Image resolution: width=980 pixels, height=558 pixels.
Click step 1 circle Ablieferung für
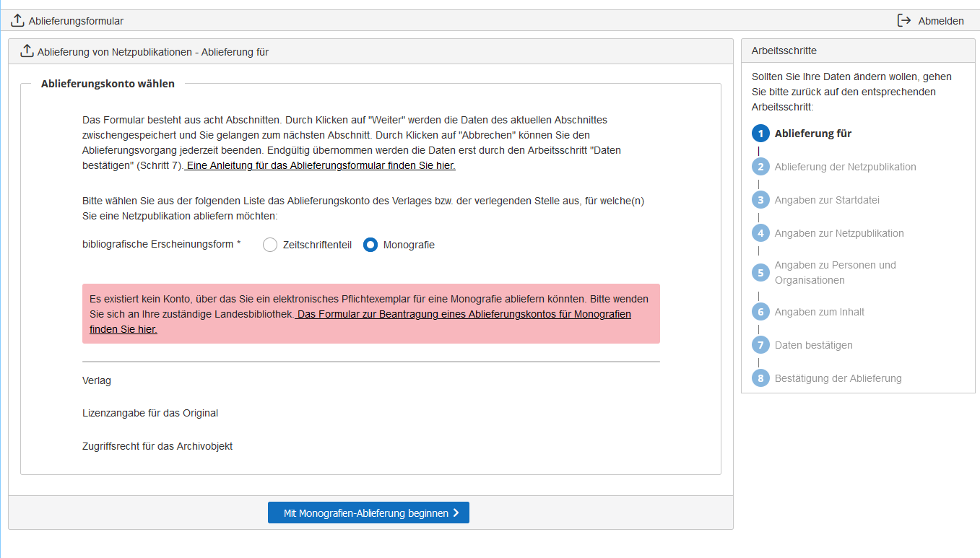pos(760,134)
